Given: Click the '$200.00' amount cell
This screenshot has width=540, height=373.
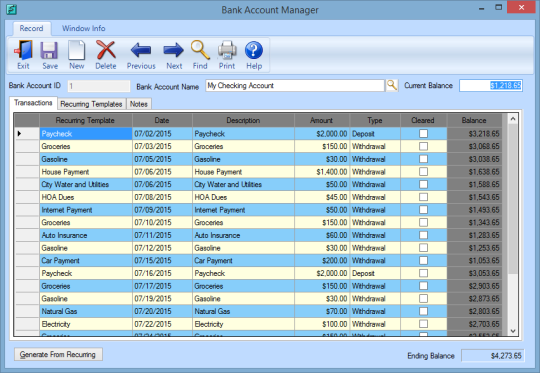Looking at the screenshot, I should point(322,261).
